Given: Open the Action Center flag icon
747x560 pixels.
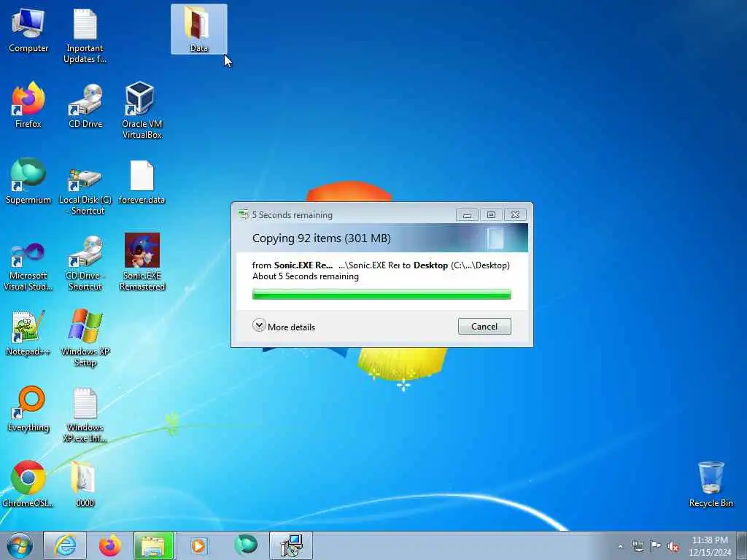Looking at the screenshot, I should point(656,546).
